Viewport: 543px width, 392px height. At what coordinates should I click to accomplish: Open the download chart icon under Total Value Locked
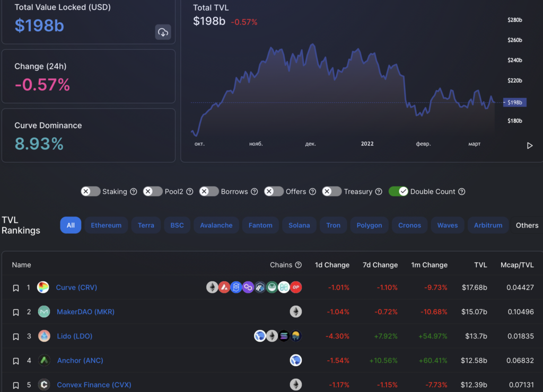tap(163, 32)
